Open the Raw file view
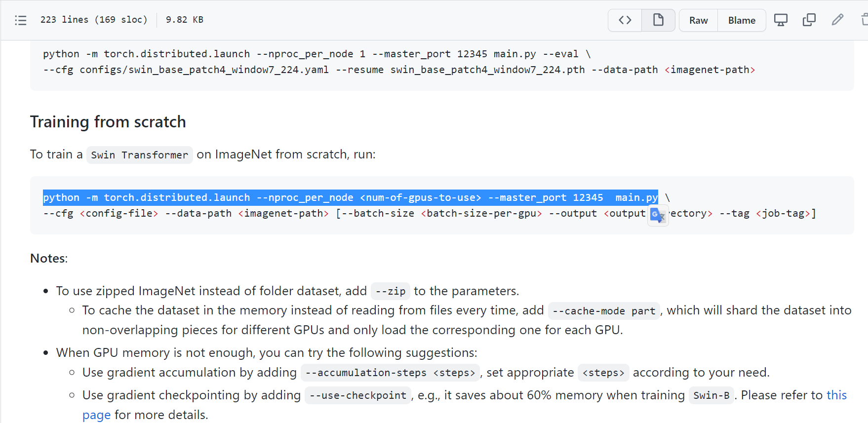The width and height of the screenshot is (868, 423). (698, 20)
